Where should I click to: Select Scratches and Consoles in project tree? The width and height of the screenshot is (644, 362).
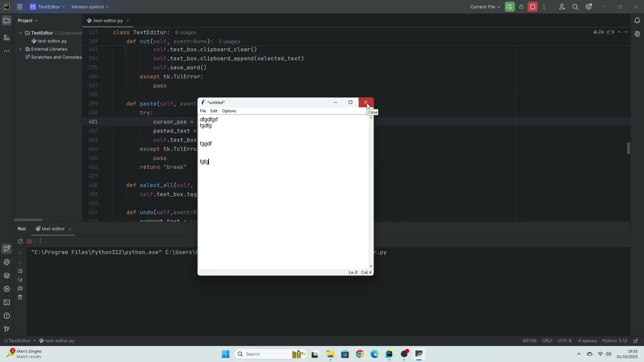(53, 57)
